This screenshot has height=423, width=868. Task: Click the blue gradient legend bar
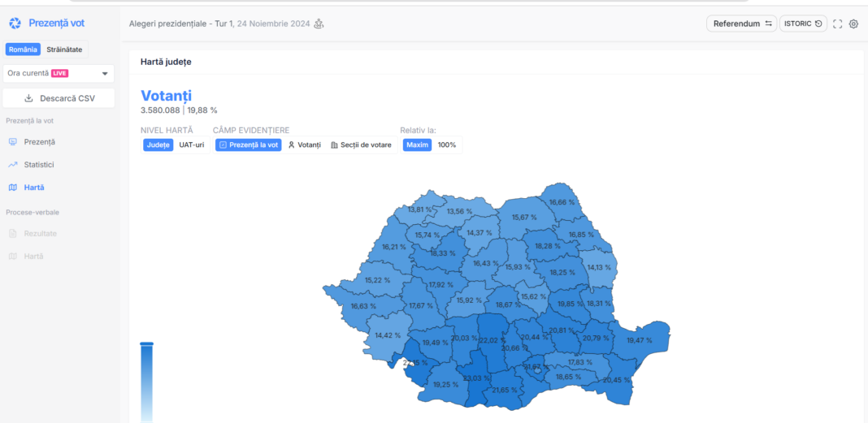[146, 382]
